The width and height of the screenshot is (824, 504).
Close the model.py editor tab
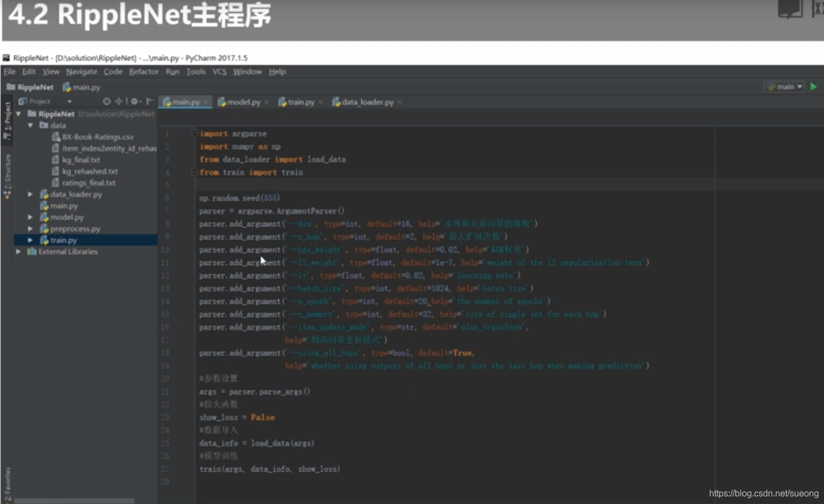[266, 102]
